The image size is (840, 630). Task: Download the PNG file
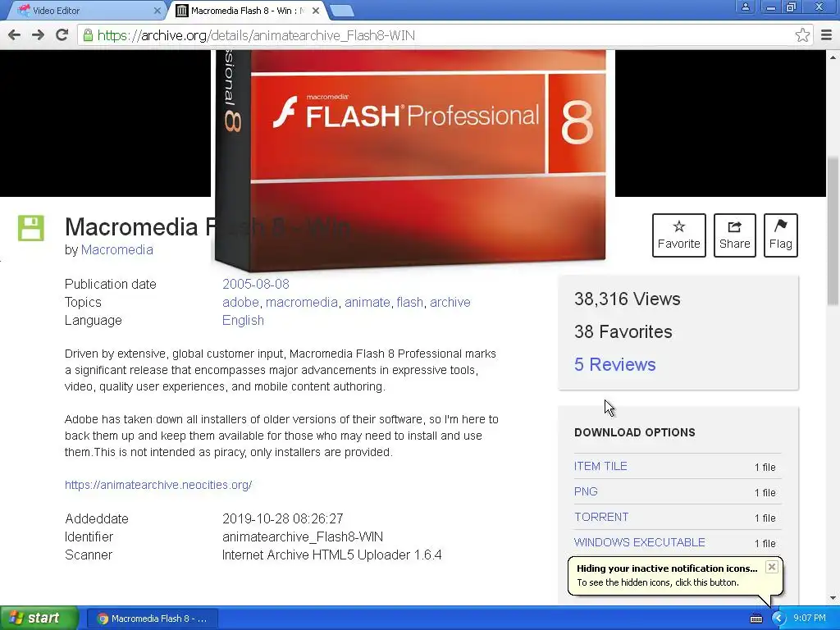[x=586, y=491]
